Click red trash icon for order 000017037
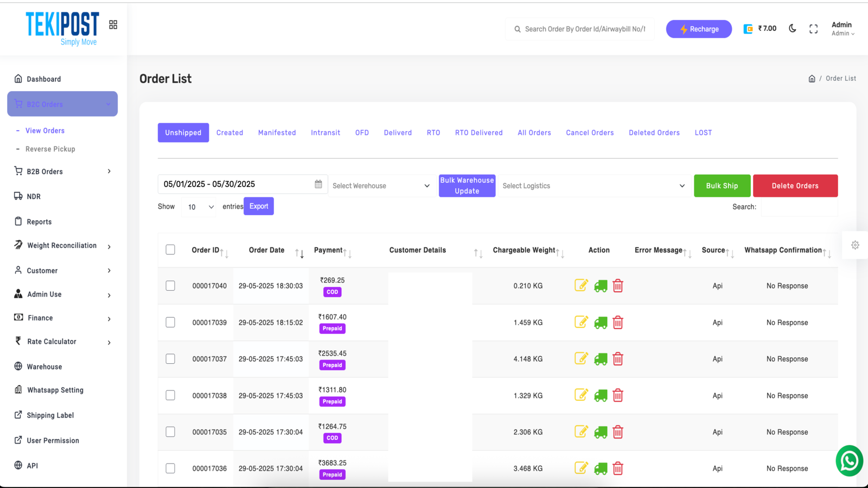The height and width of the screenshot is (488, 868). pos(618,359)
